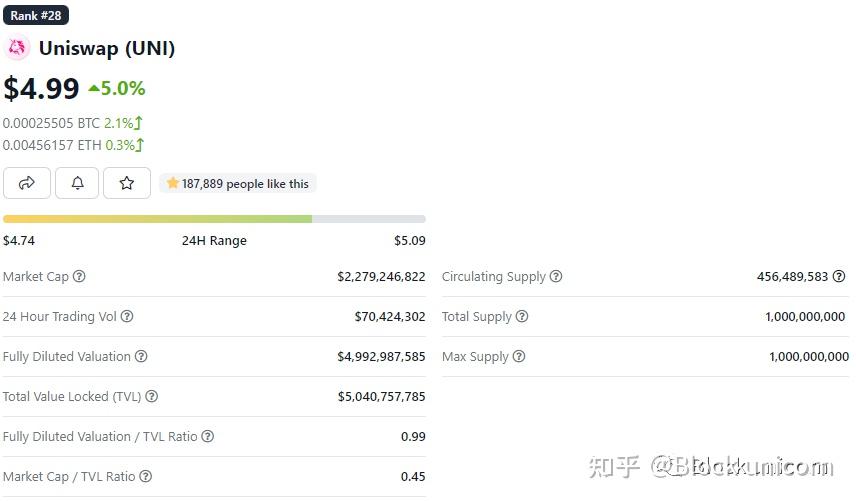Viewport: 856px width, 501px height.
Task: Open Market Cap / TVL Ratio help icon
Action: pyautogui.click(x=146, y=477)
